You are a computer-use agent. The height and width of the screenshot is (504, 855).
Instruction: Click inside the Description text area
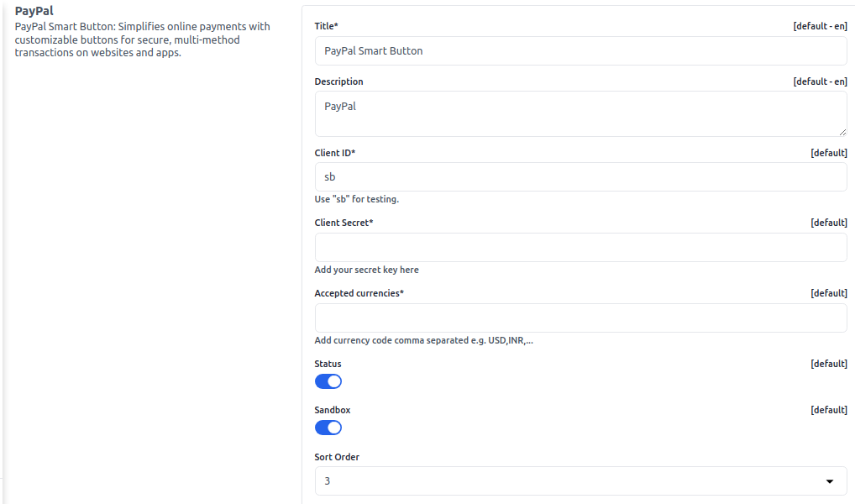tap(580, 113)
